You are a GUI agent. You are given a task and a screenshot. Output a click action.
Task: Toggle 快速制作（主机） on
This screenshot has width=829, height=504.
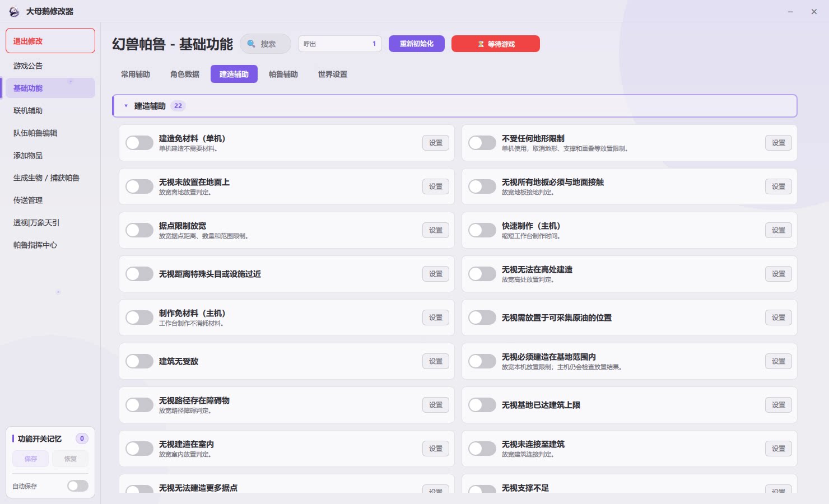click(x=482, y=230)
